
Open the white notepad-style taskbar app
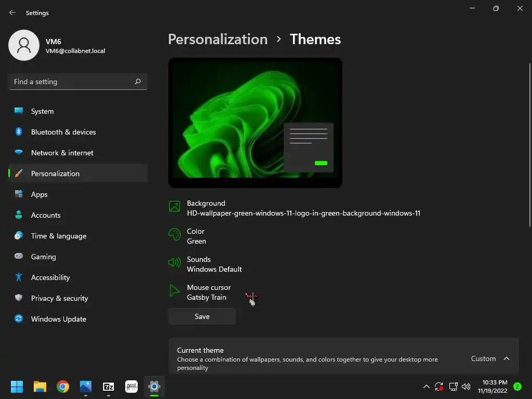click(x=131, y=387)
